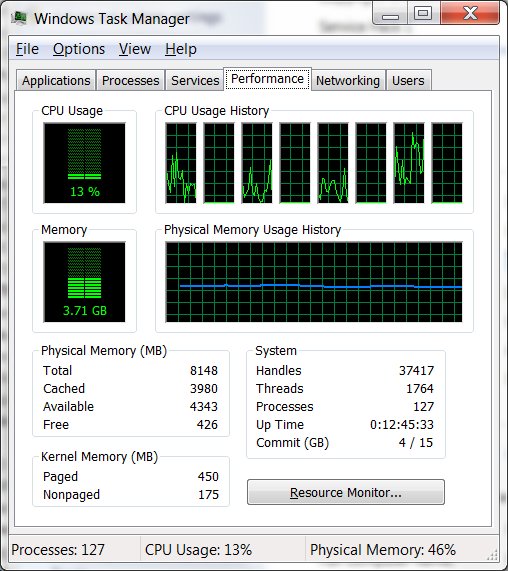Switch to the Users tab
Viewport: 508px width, 571px height.
(408, 80)
